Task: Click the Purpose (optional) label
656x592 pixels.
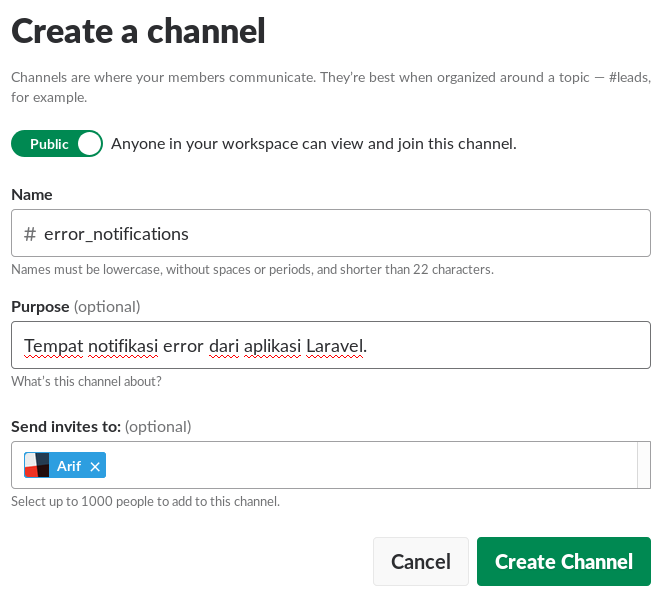Action: click(x=76, y=306)
